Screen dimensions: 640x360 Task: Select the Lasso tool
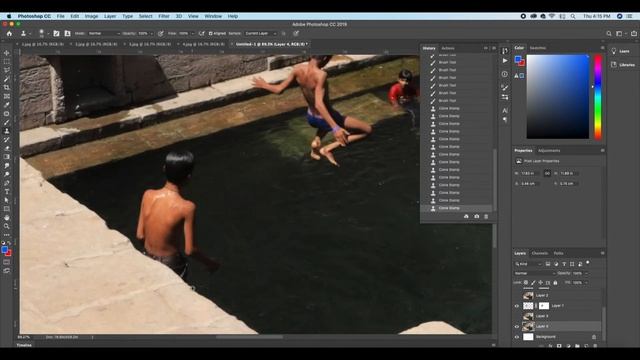[x=7, y=70]
